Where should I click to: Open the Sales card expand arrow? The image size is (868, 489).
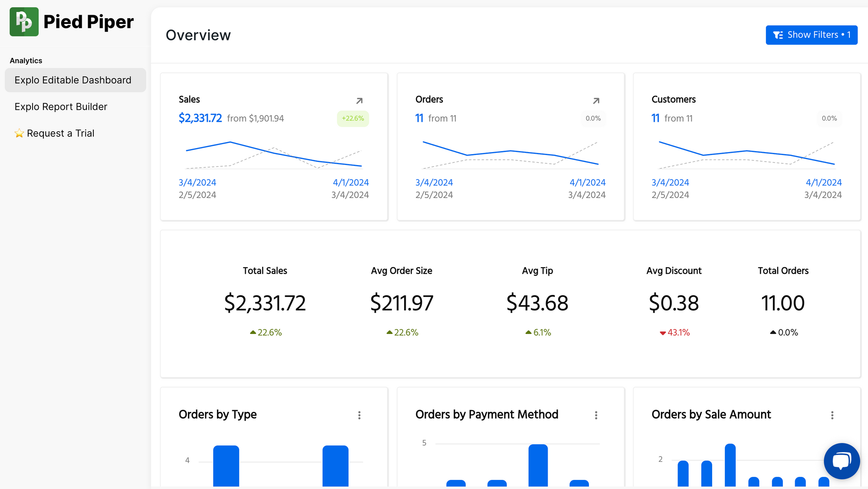[x=359, y=101]
